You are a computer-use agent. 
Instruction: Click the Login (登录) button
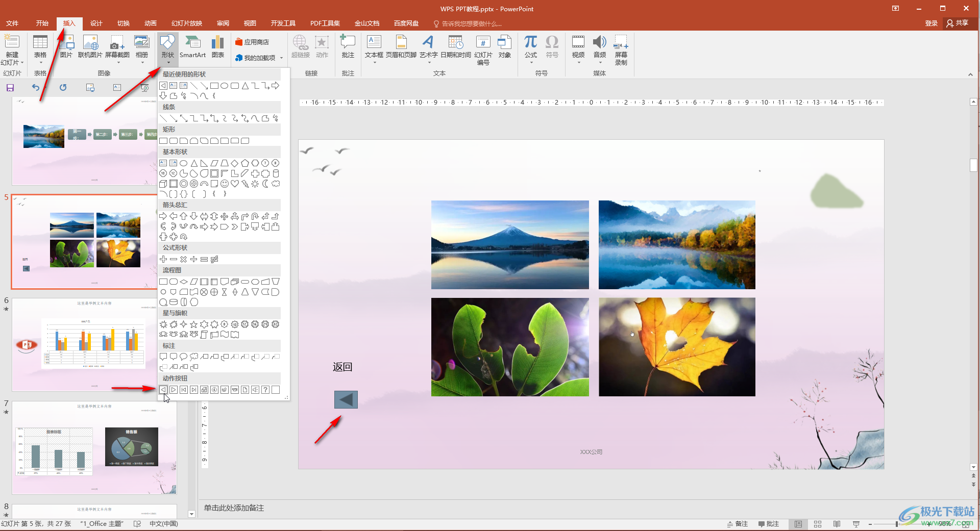932,23
